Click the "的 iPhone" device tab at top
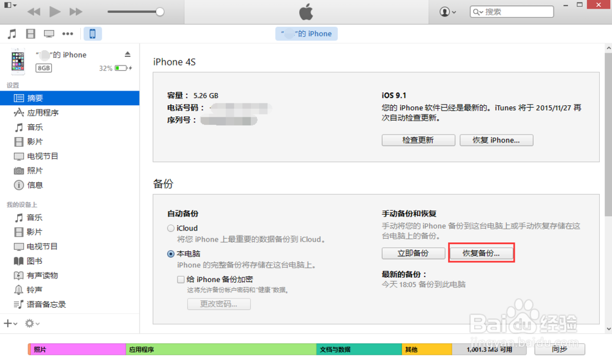The width and height of the screenshot is (612, 364). click(x=307, y=34)
